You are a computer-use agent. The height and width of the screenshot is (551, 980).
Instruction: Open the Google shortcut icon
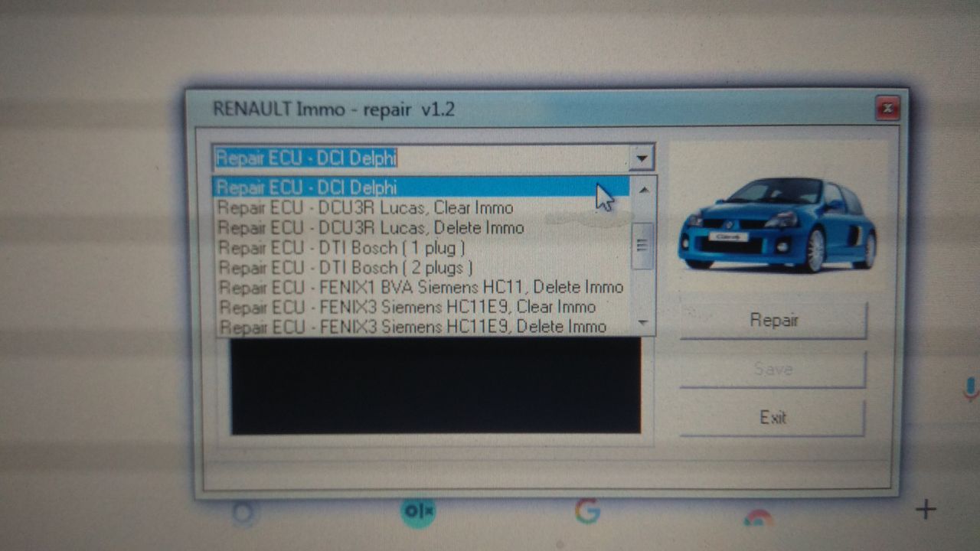[587, 510]
